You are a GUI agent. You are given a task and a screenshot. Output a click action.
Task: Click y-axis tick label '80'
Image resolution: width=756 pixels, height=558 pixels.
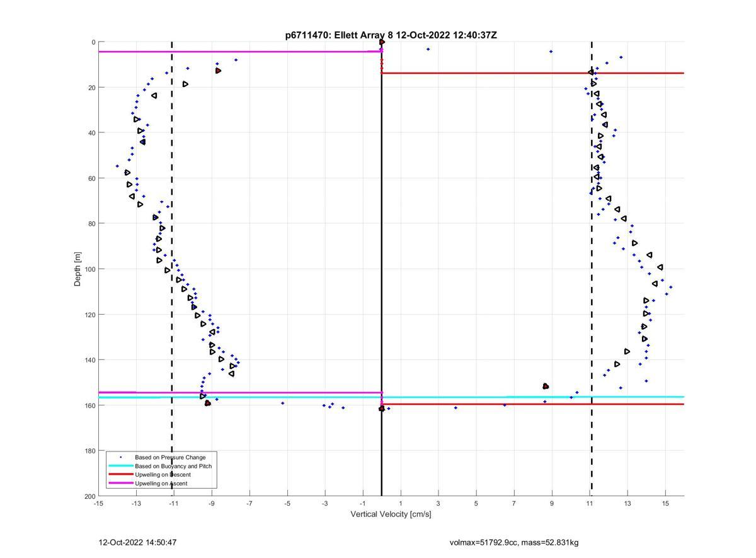[91, 224]
